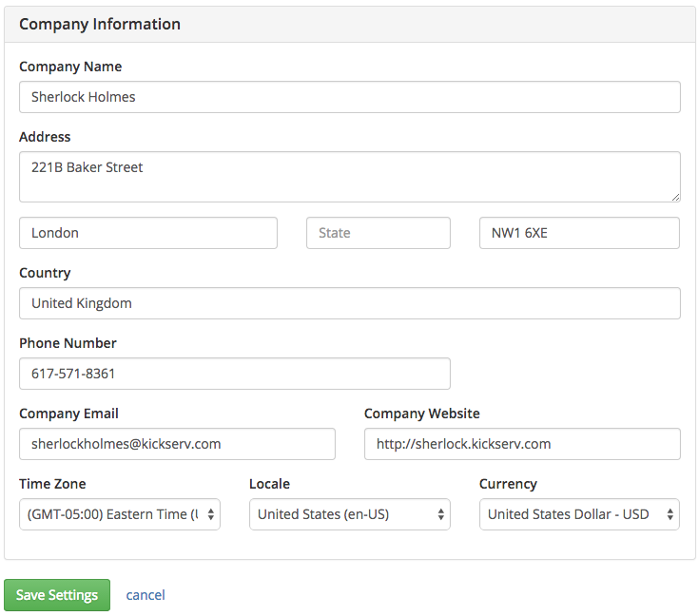Click the cancel link

pos(146,594)
